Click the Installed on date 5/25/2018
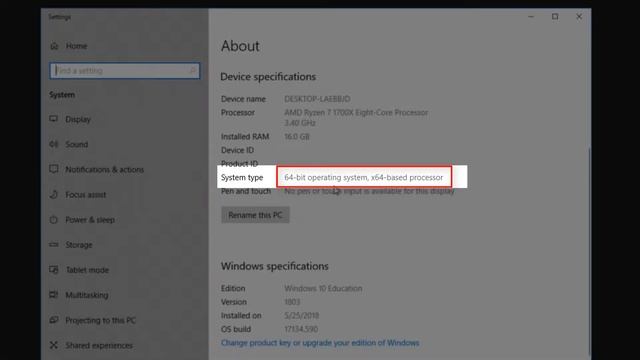The height and width of the screenshot is (360, 640). [x=302, y=316]
